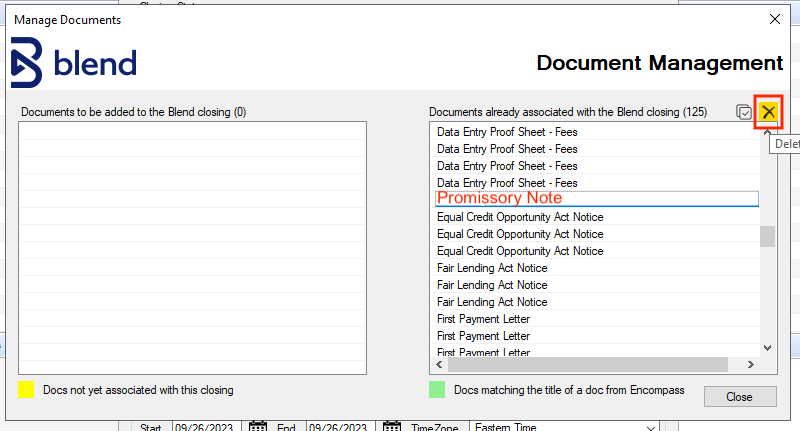Select the Promissory Note row

click(x=596, y=198)
